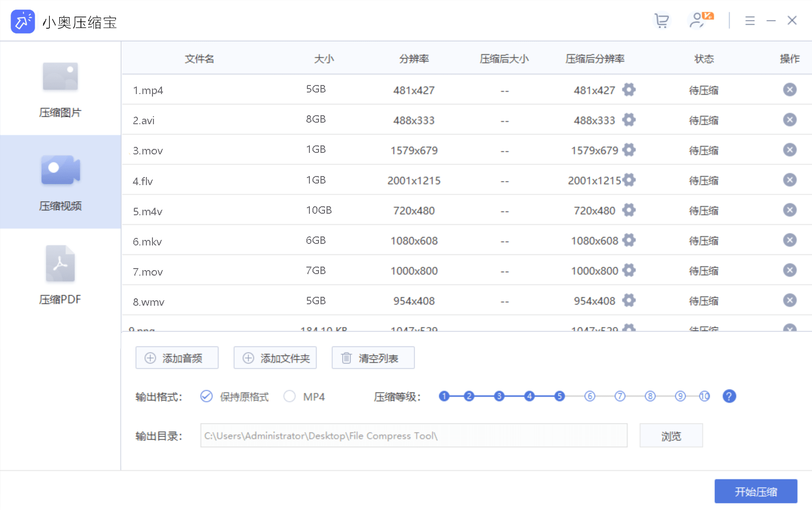Clear the list with 清空列表
The width and height of the screenshot is (812, 510).
pos(373,358)
